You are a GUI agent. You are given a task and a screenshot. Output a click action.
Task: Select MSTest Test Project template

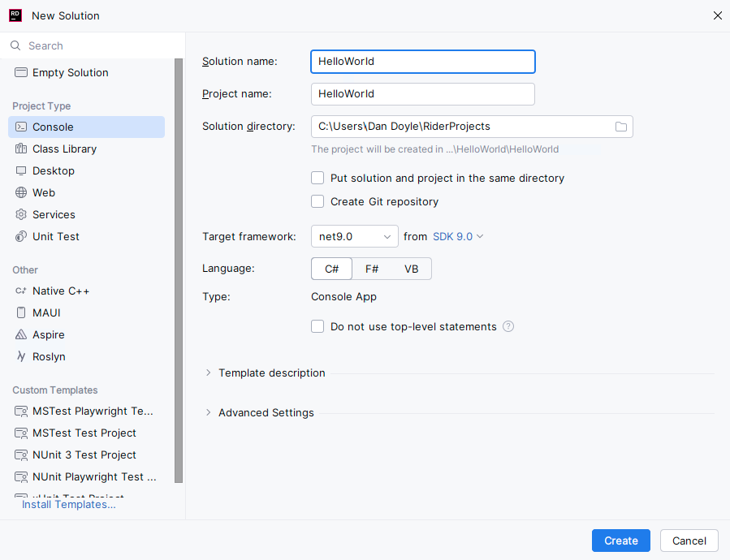[86, 433]
